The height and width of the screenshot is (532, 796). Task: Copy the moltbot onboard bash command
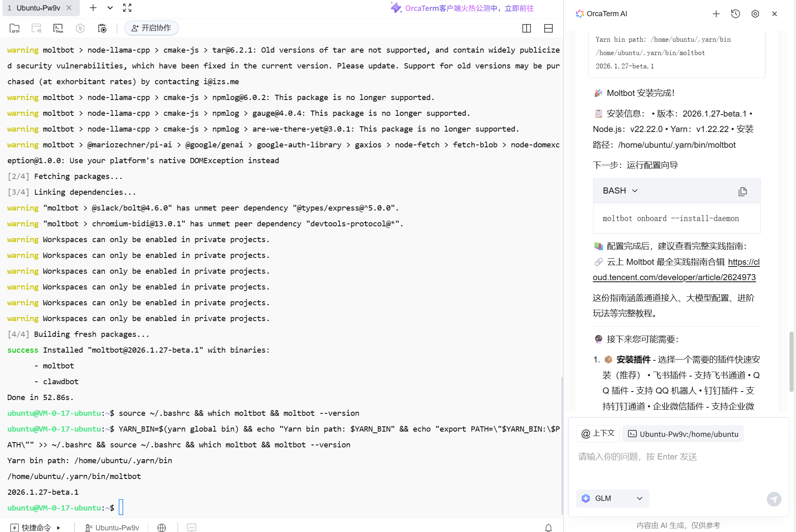pos(743,192)
